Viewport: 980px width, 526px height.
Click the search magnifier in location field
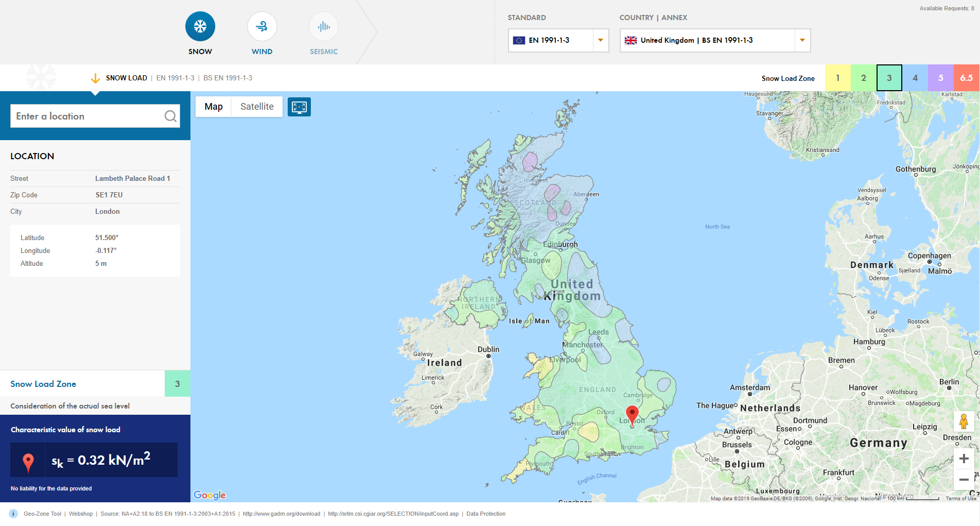click(170, 116)
